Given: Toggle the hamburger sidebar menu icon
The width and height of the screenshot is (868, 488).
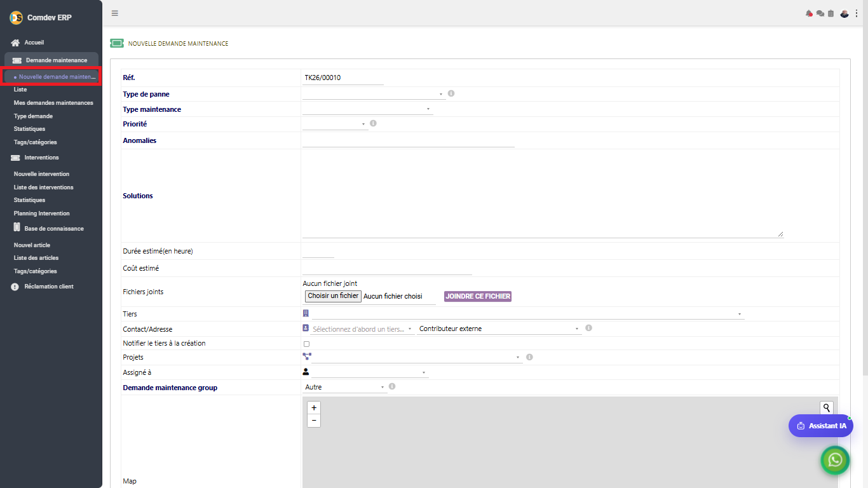Looking at the screenshot, I should pyautogui.click(x=114, y=13).
